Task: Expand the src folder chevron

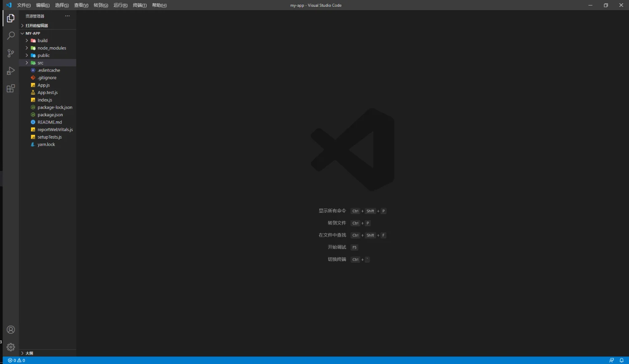Action: (27, 63)
